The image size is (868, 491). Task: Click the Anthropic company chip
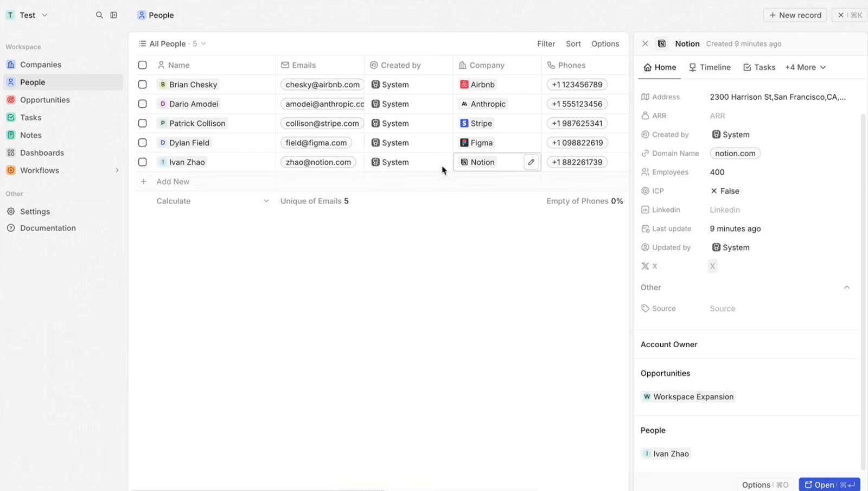(x=483, y=104)
